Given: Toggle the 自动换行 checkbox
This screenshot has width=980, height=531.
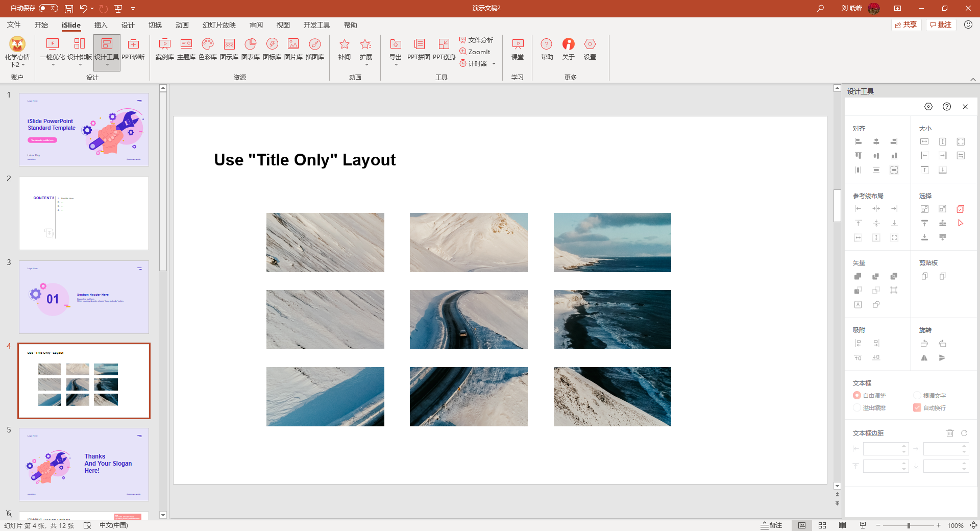Looking at the screenshot, I should 917,407.
